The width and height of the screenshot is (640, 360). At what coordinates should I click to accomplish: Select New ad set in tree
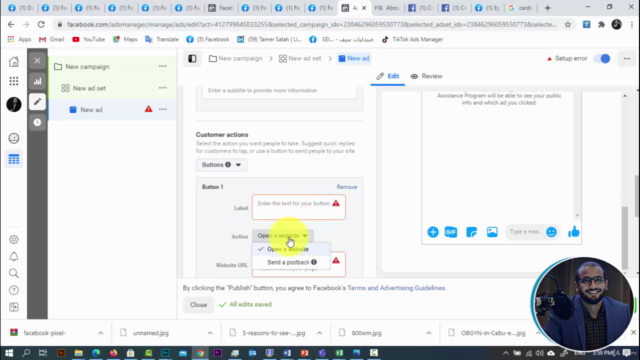click(x=89, y=88)
